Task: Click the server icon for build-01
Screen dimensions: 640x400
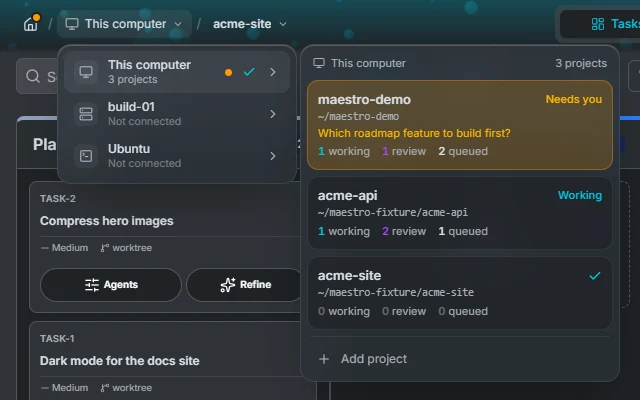Action: (x=86, y=114)
